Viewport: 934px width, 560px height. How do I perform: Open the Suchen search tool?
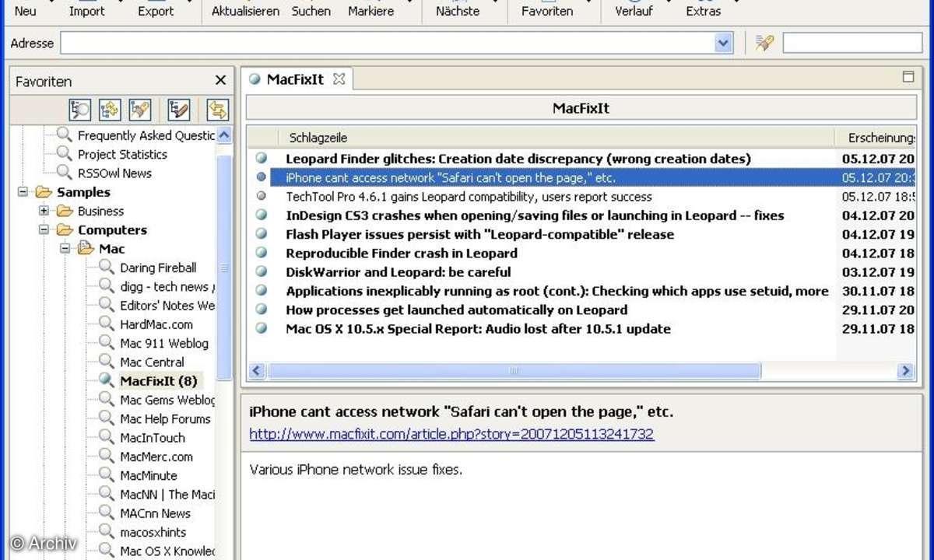[311, 10]
